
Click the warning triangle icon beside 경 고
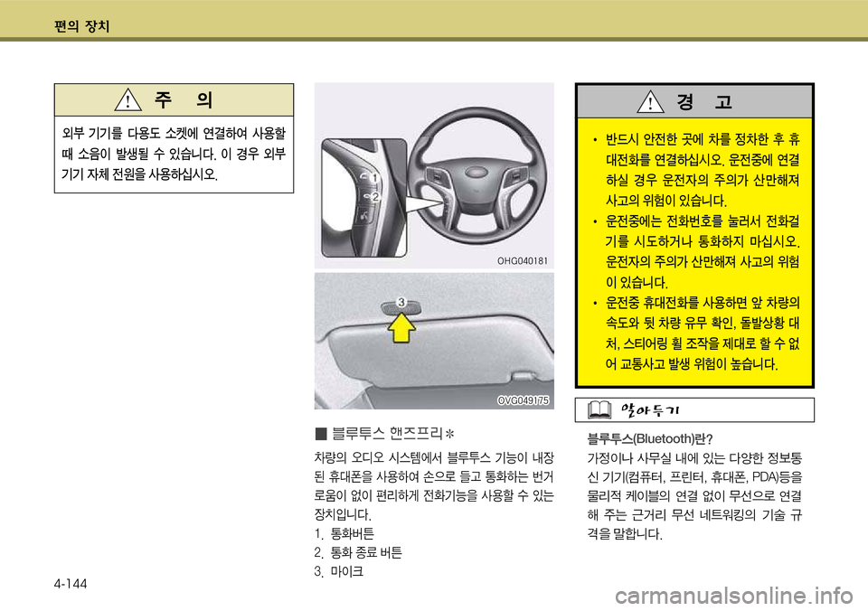click(650, 102)
